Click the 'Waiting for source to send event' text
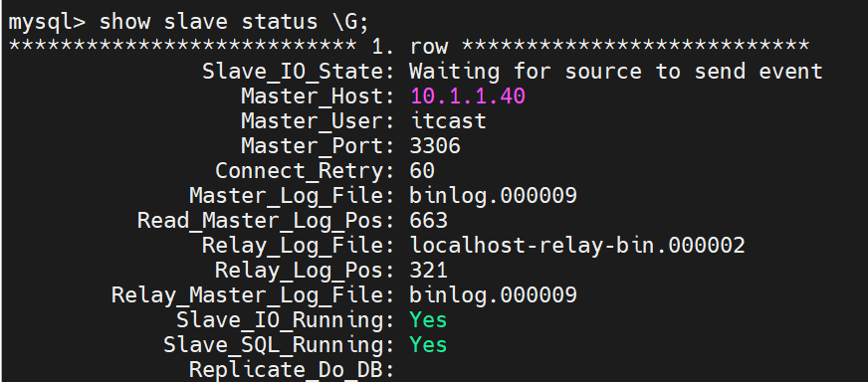Image resolution: width=868 pixels, height=382 pixels. tap(616, 72)
